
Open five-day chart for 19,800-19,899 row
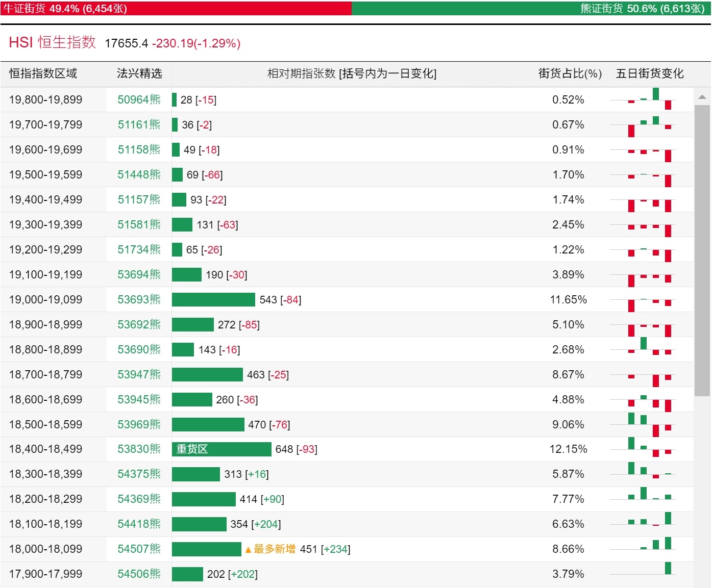click(643, 100)
